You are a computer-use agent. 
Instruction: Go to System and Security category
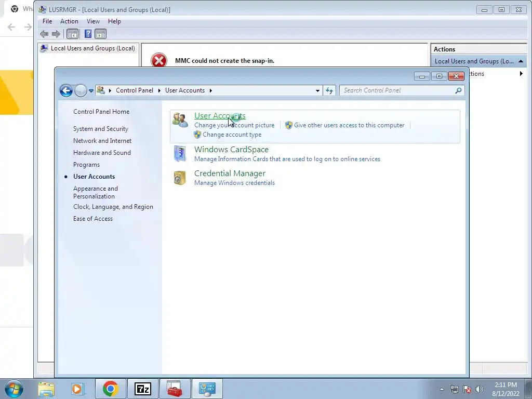(x=100, y=129)
